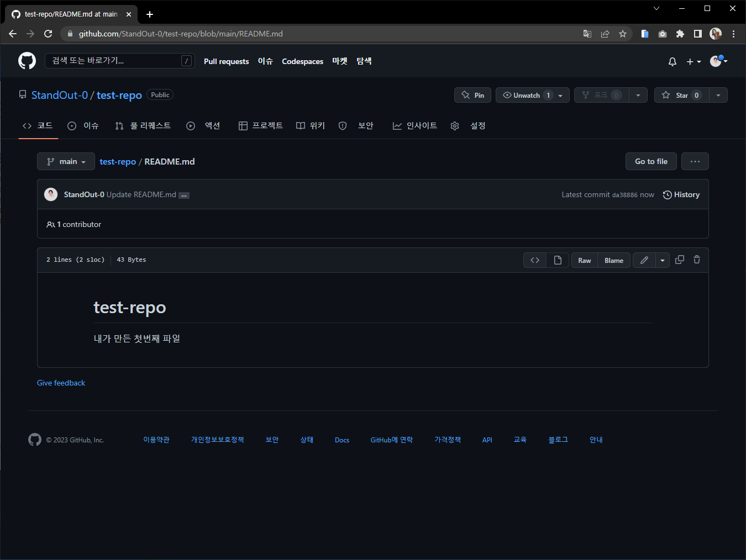Screen dimensions: 746x560
Task: Open the create new plus menu
Action: 694,61
